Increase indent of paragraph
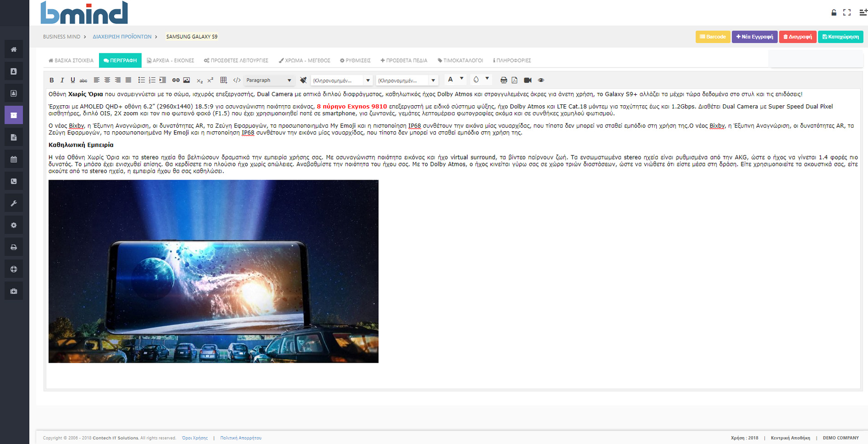 click(x=162, y=80)
